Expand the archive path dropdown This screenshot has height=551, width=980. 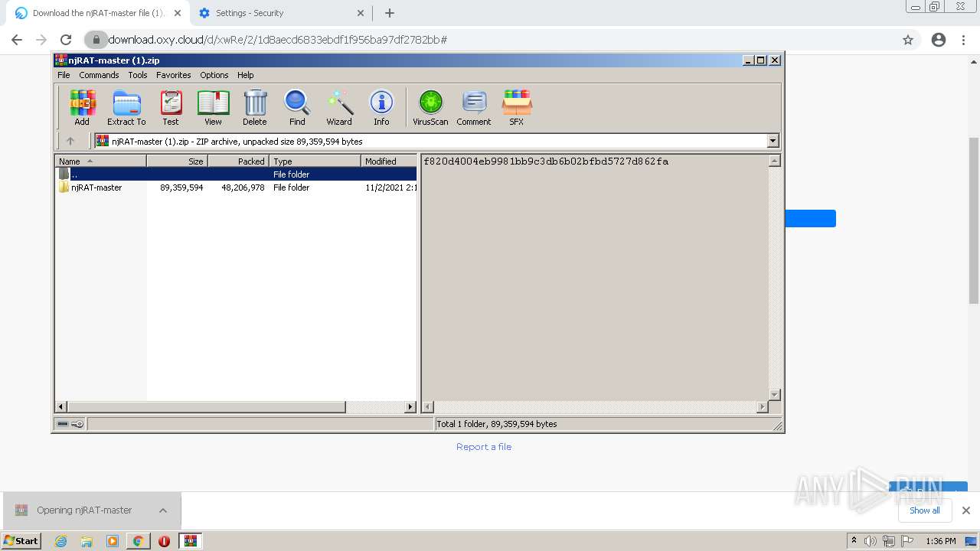coord(773,141)
